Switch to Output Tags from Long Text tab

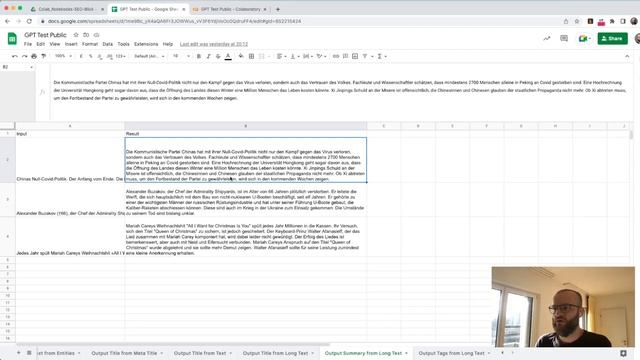pos(451,353)
